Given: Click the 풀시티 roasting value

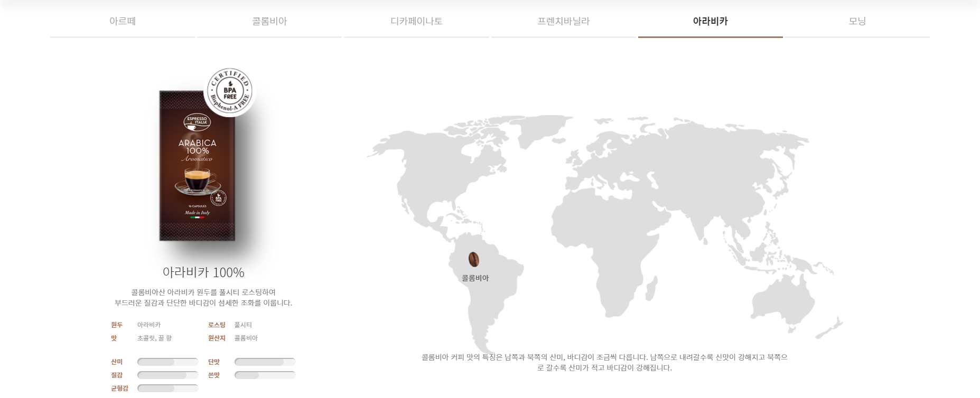Looking at the screenshot, I should pyautogui.click(x=243, y=325).
